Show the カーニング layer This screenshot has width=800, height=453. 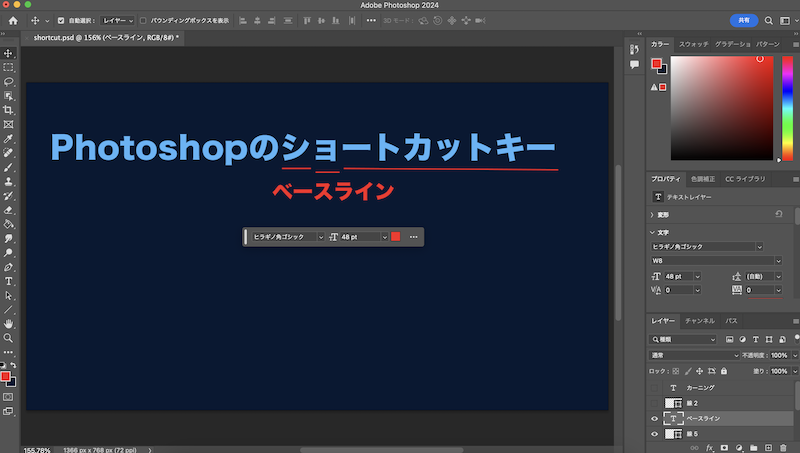(655, 388)
